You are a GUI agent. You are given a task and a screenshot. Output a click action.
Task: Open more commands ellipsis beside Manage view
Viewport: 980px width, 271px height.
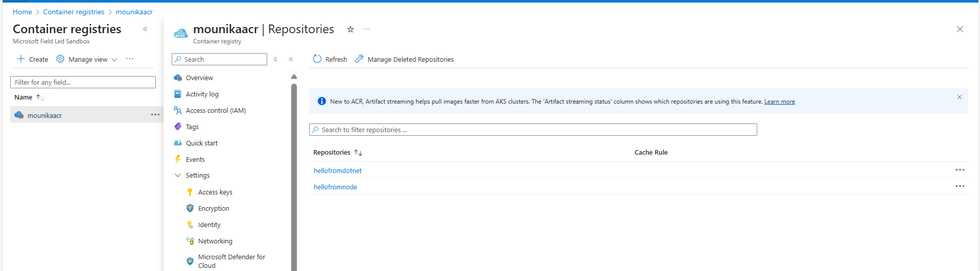point(130,59)
